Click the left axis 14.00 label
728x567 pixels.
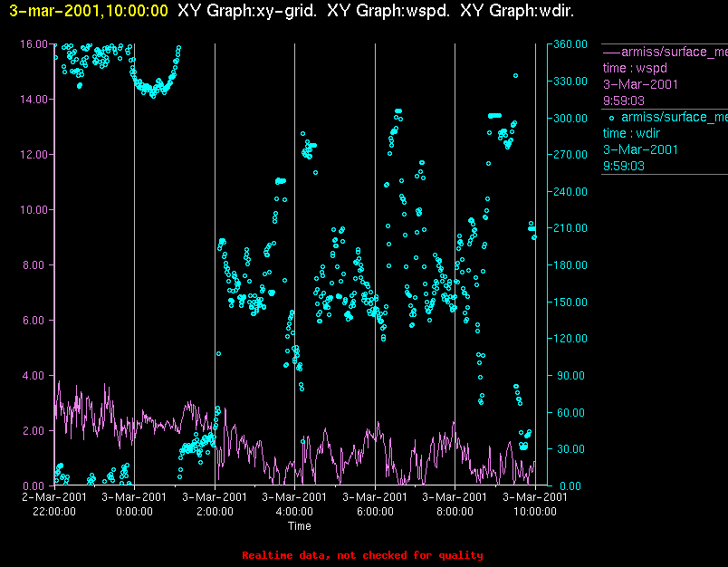(34, 100)
